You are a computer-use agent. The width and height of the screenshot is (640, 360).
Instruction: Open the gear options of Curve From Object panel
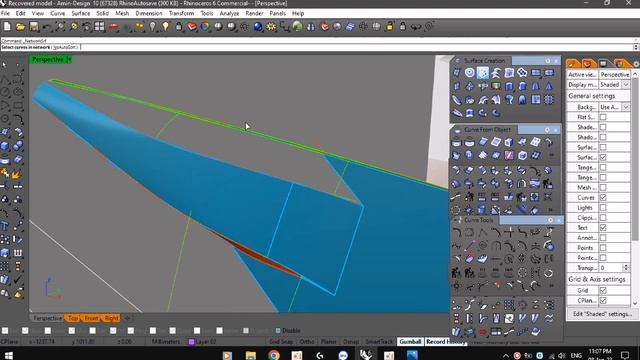(547, 130)
